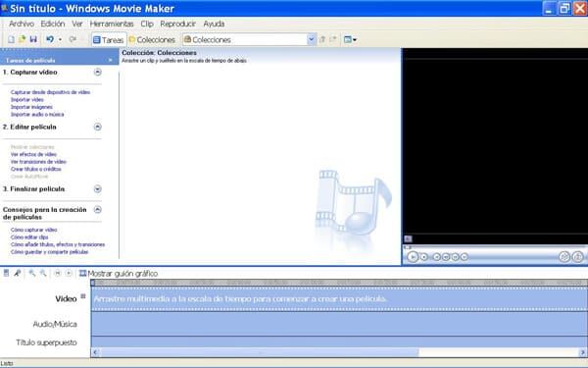Open the Herramientas menu

pyautogui.click(x=112, y=24)
